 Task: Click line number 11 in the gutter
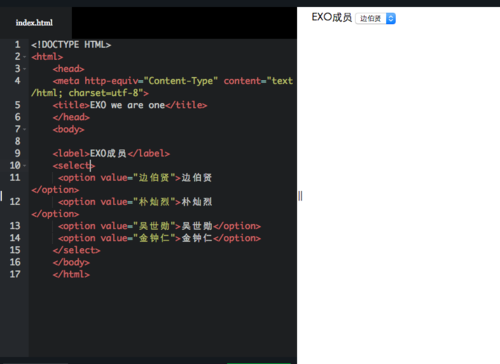[15, 177]
